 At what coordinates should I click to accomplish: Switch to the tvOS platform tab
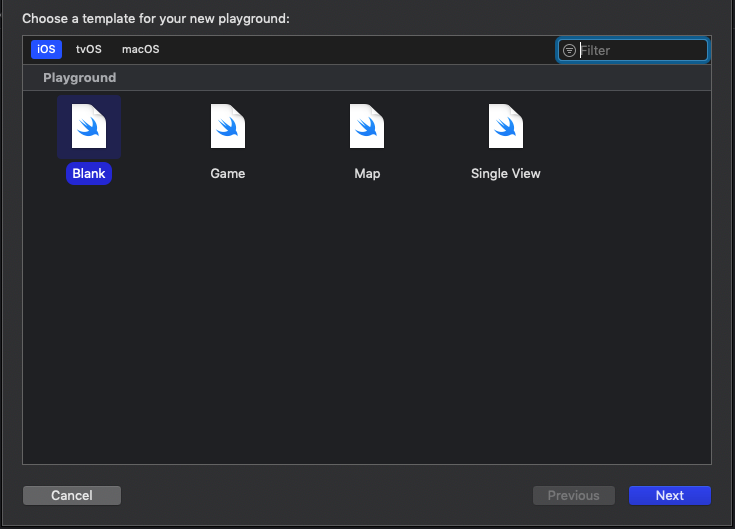click(89, 49)
